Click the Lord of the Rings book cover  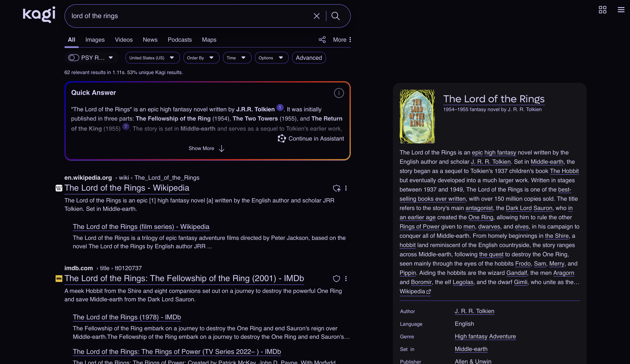pyautogui.click(x=417, y=116)
